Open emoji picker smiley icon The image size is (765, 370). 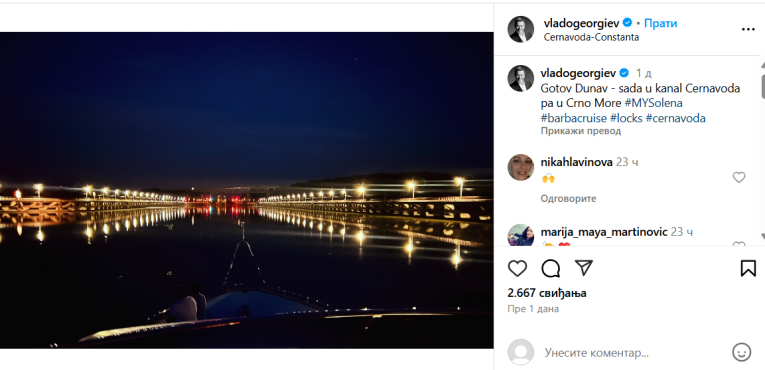pos(742,352)
